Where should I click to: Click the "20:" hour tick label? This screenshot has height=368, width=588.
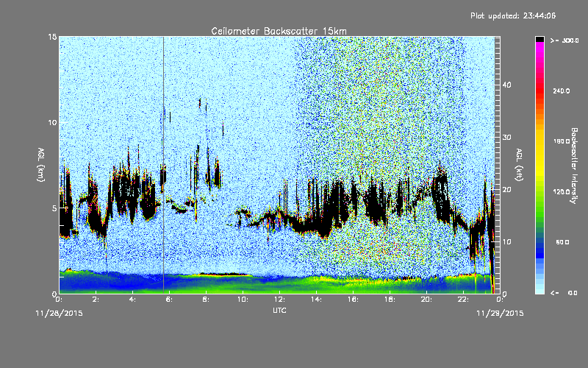[x=426, y=300]
